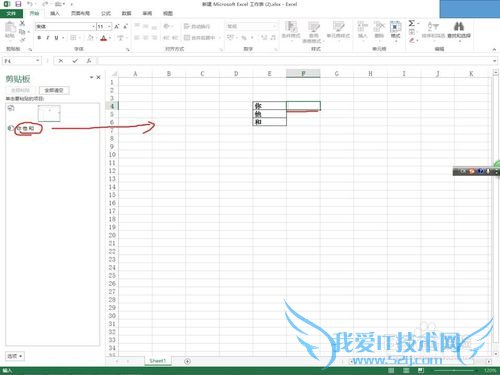
Task: Click the Clear eraser icon
Action: click(412, 40)
